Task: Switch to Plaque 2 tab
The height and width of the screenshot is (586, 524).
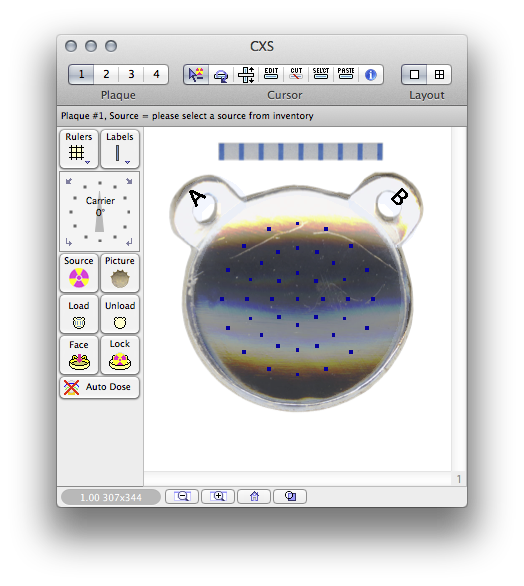Action: pos(106,74)
